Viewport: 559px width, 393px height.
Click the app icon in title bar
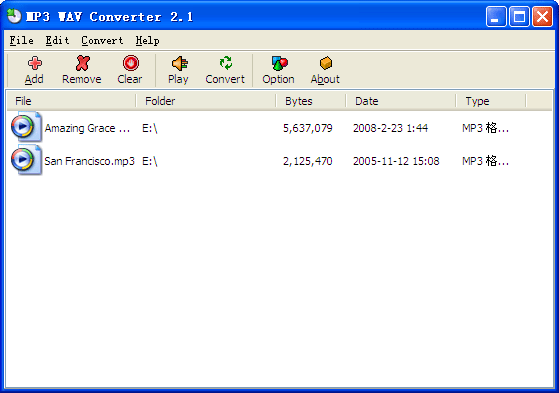click(x=14, y=16)
